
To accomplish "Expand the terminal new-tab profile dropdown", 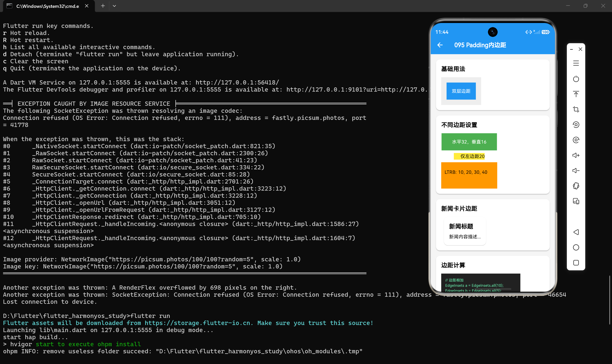I will tap(114, 6).
